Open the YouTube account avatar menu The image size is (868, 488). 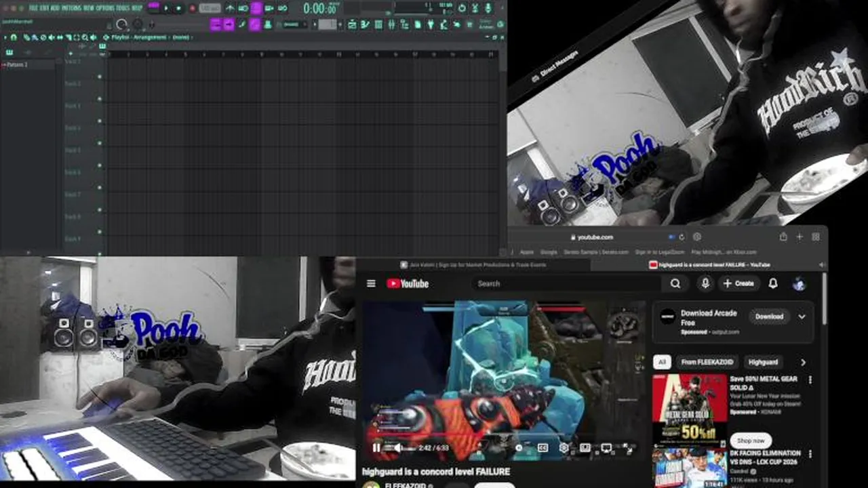[799, 284]
